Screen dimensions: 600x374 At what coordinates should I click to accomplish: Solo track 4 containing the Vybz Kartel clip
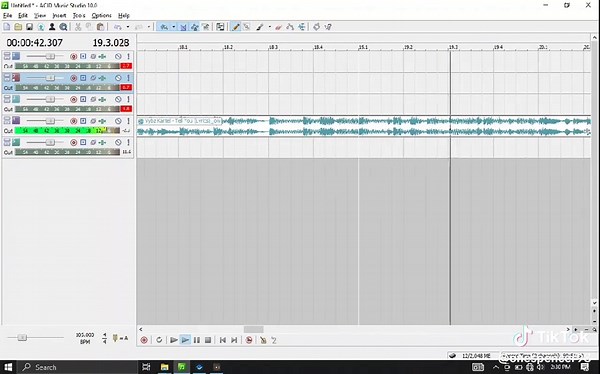click(x=129, y=121)
